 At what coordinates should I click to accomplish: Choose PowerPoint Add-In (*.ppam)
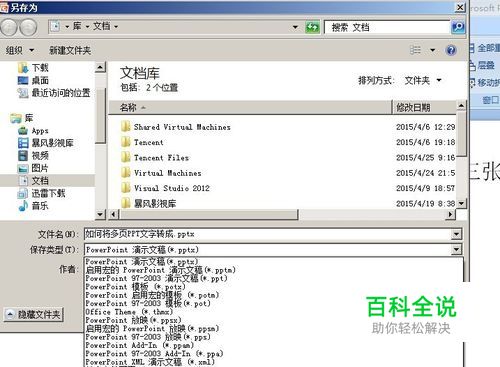[x=140, y=345]
